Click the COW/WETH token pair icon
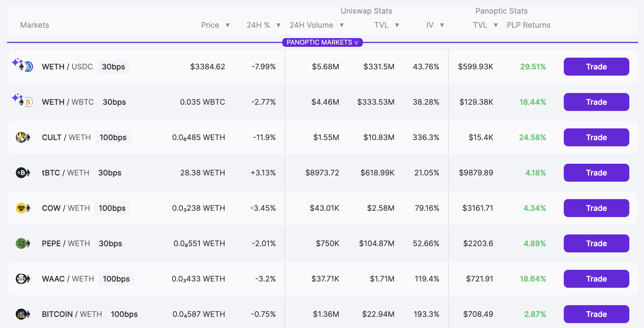 pyautogui.click(x=23, y=208)
